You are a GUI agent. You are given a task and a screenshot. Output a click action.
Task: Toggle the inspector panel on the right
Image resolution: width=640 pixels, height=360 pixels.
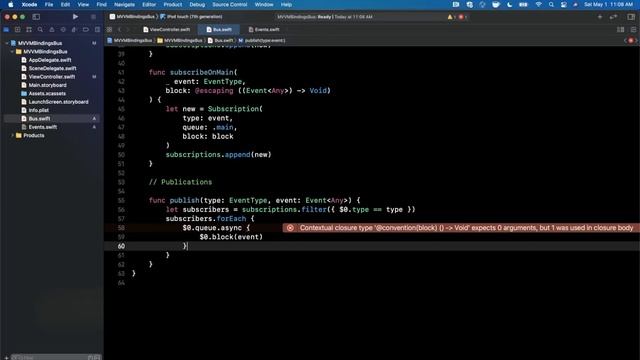(631, 17)
